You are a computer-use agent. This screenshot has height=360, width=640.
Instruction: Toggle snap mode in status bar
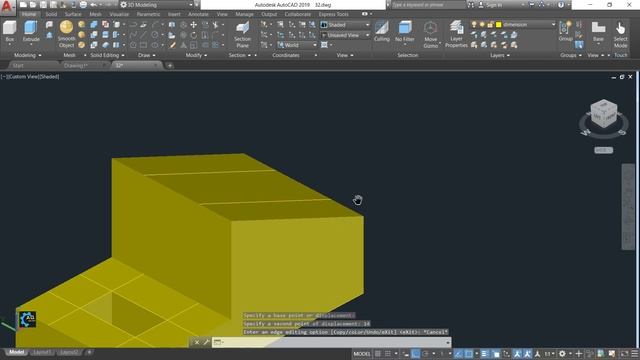click(387, 353)
